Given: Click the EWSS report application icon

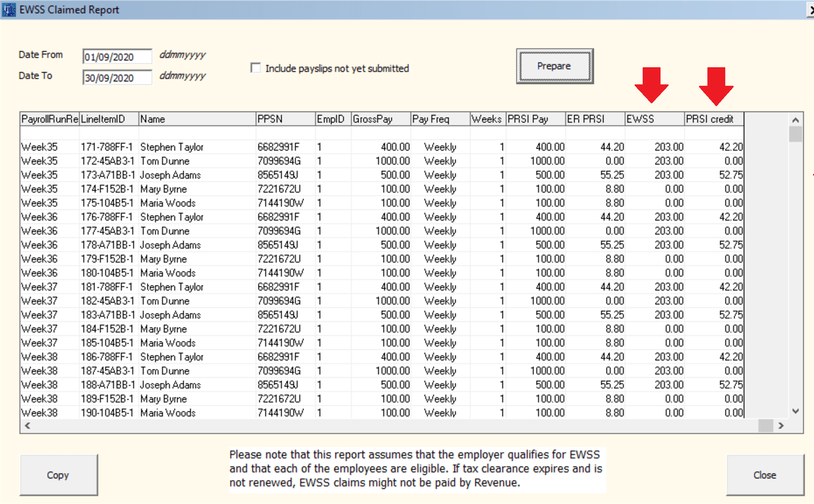Looking at the screenshot, I should 8,9.
